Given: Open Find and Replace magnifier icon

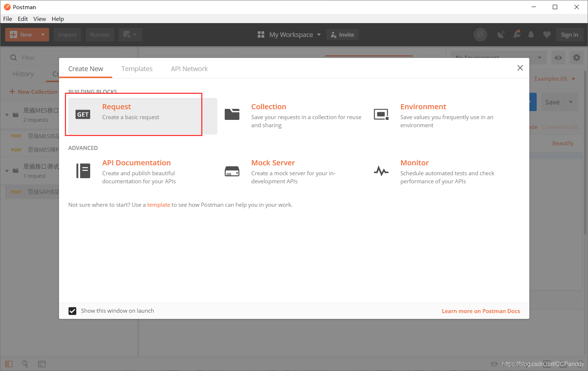Looking at the screenshot, I should [25, 364].
